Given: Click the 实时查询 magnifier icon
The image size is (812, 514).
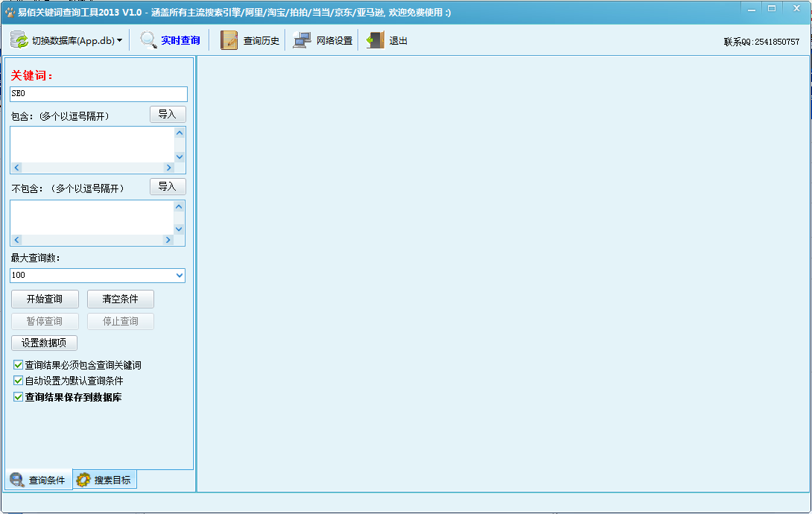Looking at the screenshot, I should 149,40.
